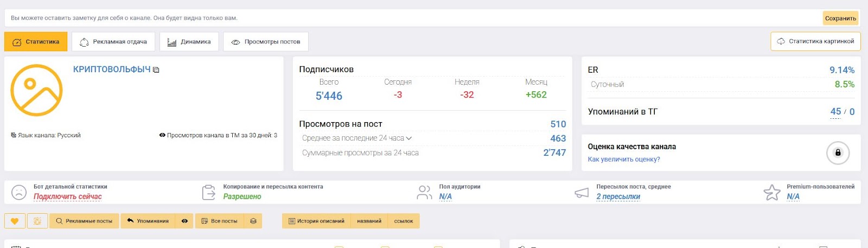The width and height of the screenshot is (868, 248).
Task: Click monthly subscribers change +562
Action: click(x=536, y=95)
